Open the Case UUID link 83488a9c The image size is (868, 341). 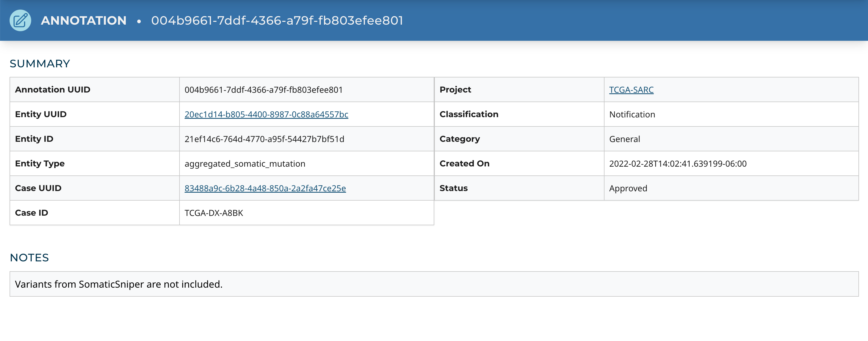click(265, 188)
